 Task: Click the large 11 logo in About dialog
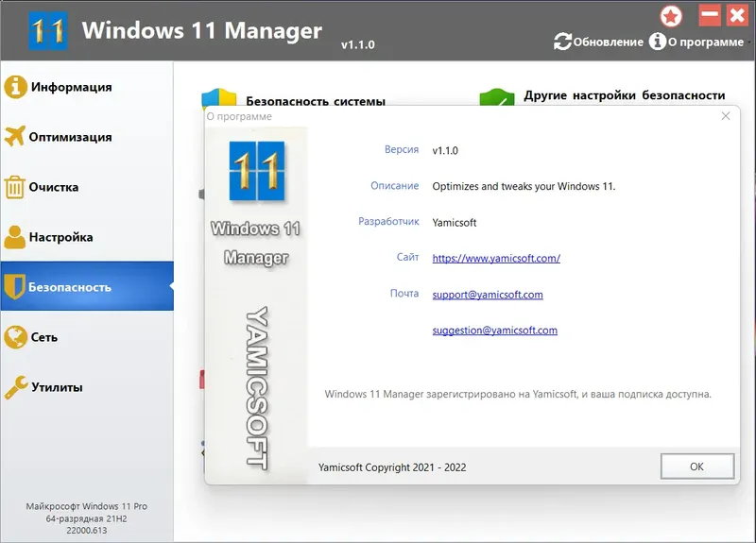[257, 171]
